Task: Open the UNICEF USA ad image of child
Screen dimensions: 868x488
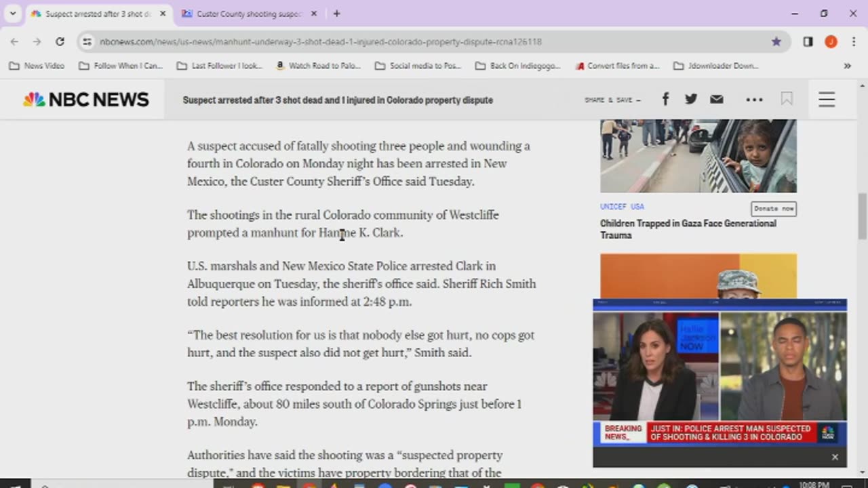Action: pos(698,156)
